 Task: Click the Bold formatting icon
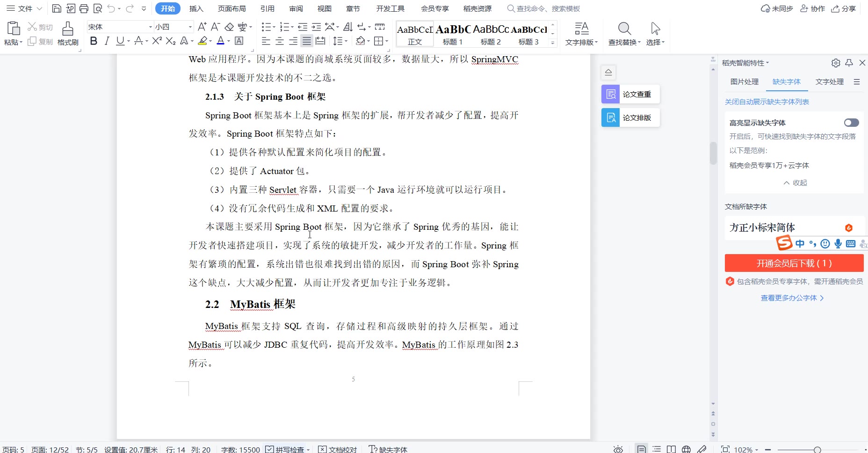tap(94, 41)
